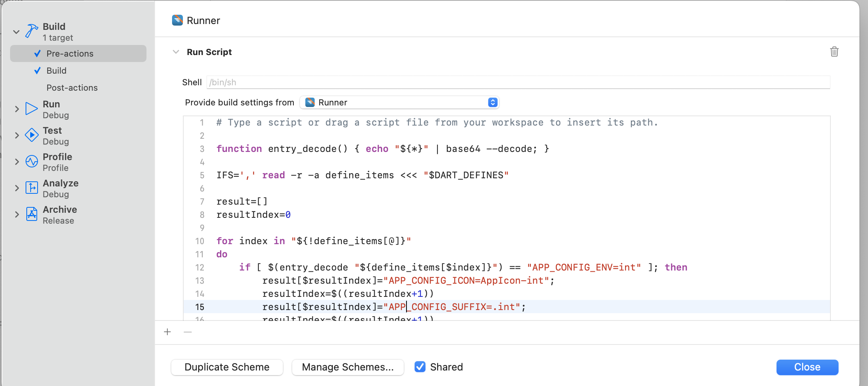Click the Runner app icon in the header

[177, 20]
